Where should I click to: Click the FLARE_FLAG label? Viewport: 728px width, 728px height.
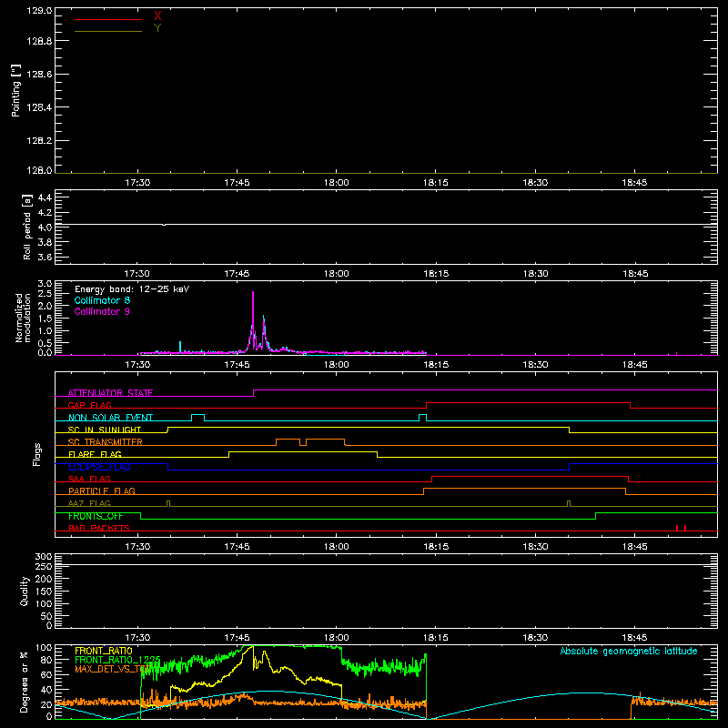coord(95,454)
